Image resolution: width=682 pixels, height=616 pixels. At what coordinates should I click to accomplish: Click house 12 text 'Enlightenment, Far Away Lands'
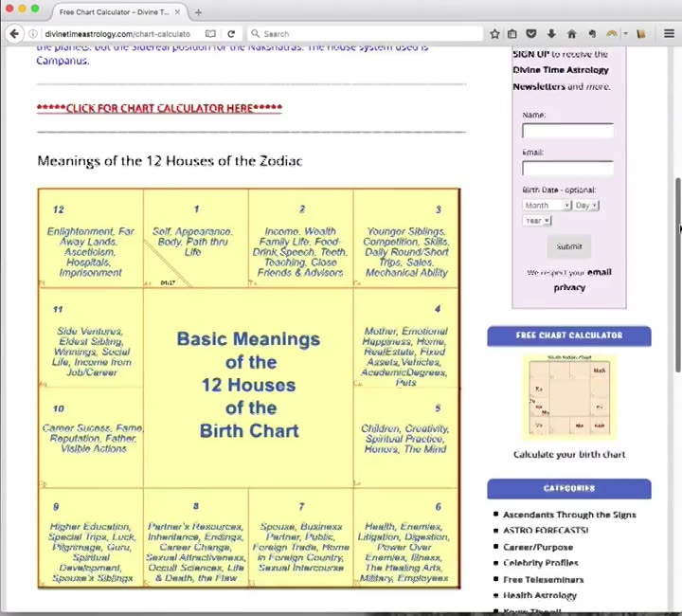point(90,236)
